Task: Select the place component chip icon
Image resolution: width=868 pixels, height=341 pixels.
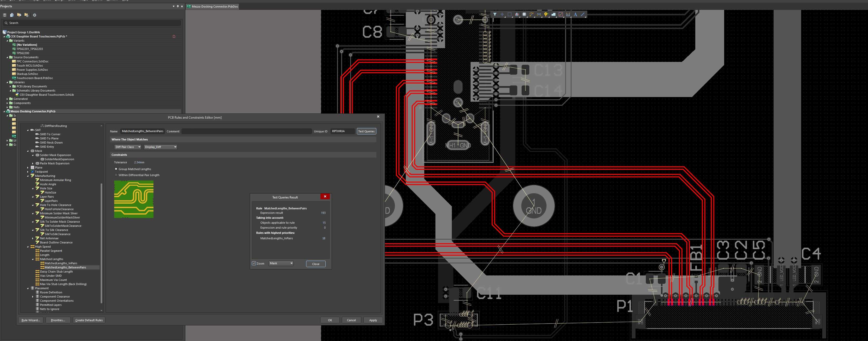Action: coord(524,15)
